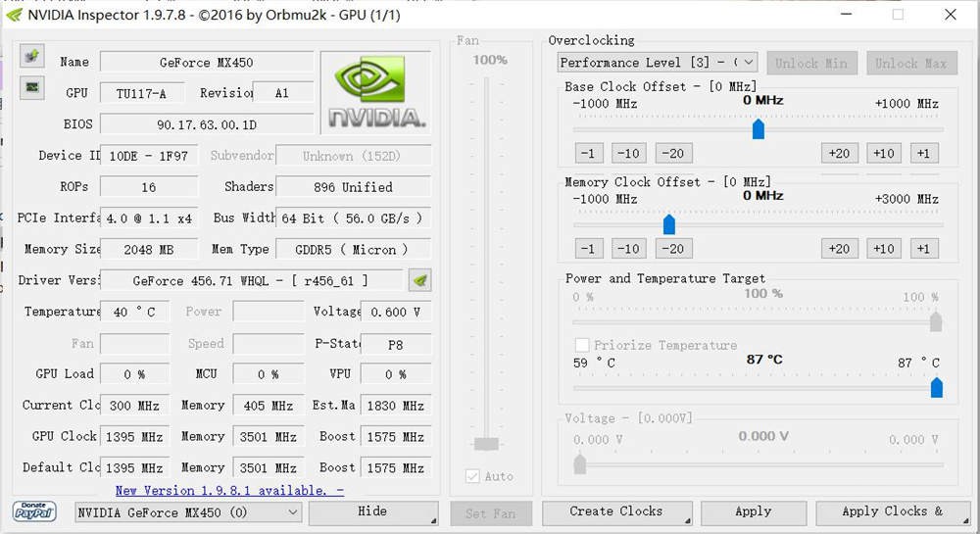This screenshot has height=534, width=980.
Task: Click the Unlock Min button
Action: click(x=811, y=63)
